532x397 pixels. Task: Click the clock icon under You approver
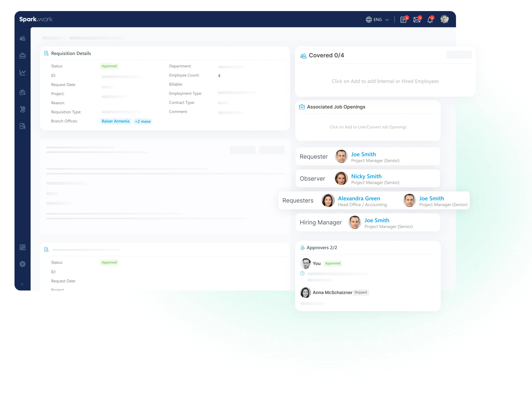tap(302, 273)
